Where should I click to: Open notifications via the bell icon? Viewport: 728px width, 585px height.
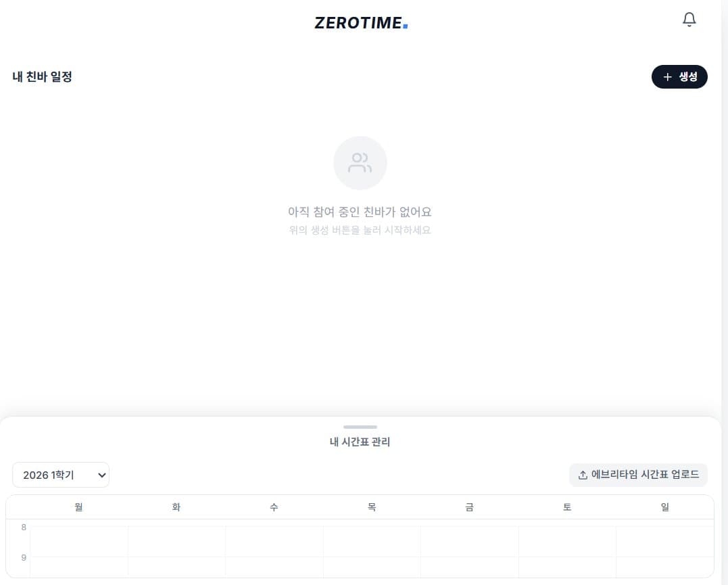coord(689,20)
